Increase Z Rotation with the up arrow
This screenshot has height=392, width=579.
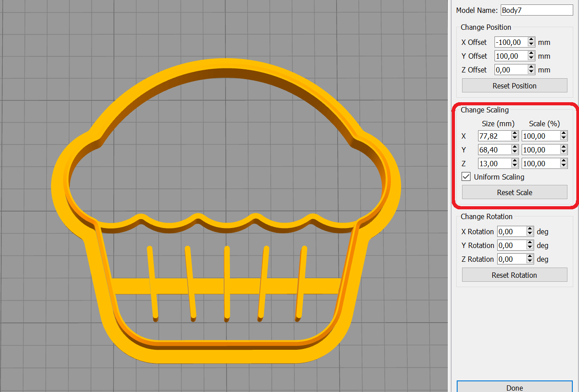point(530,257)
